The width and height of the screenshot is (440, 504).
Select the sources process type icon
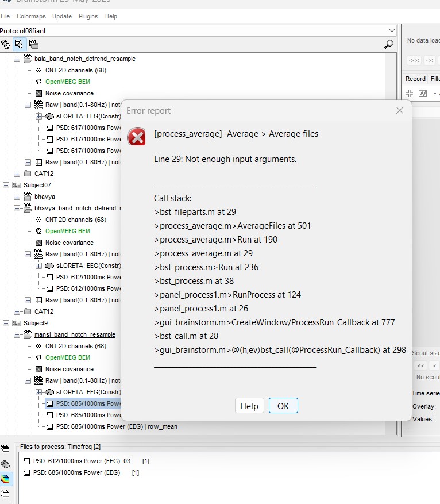tap(5, 464)
